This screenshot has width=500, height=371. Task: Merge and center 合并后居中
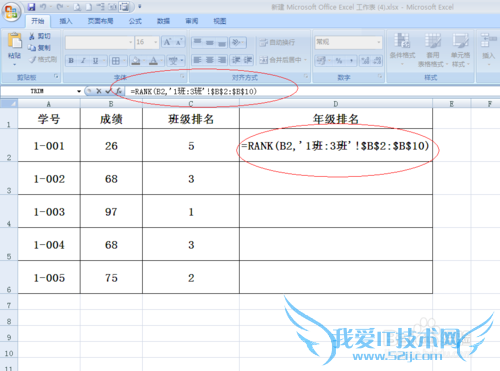coord(283,60)
